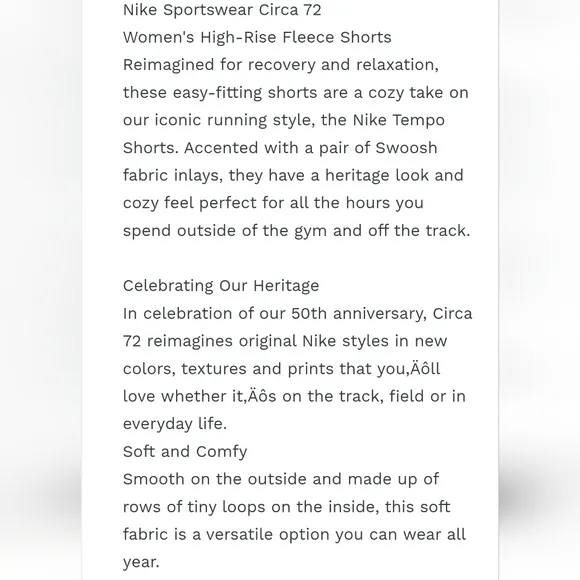Click the line starting "Smooth on the outside"
580x580 pixels.
pos(281,479)
